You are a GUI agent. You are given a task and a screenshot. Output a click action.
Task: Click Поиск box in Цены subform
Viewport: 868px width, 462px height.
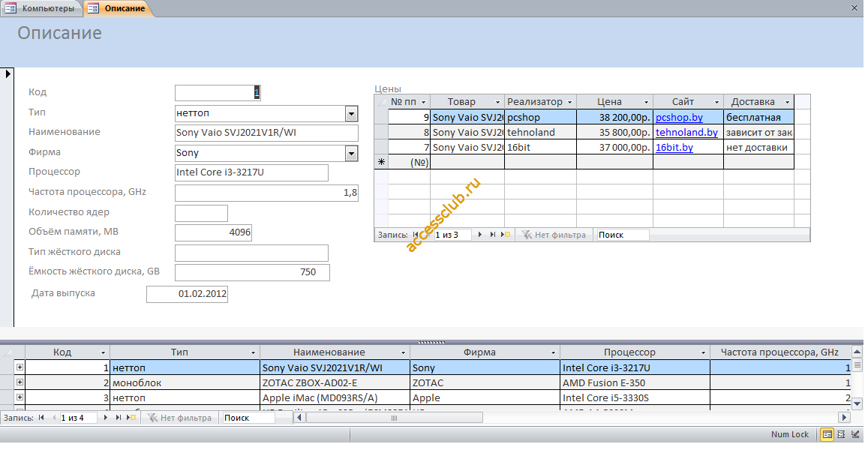click(622, 235)
